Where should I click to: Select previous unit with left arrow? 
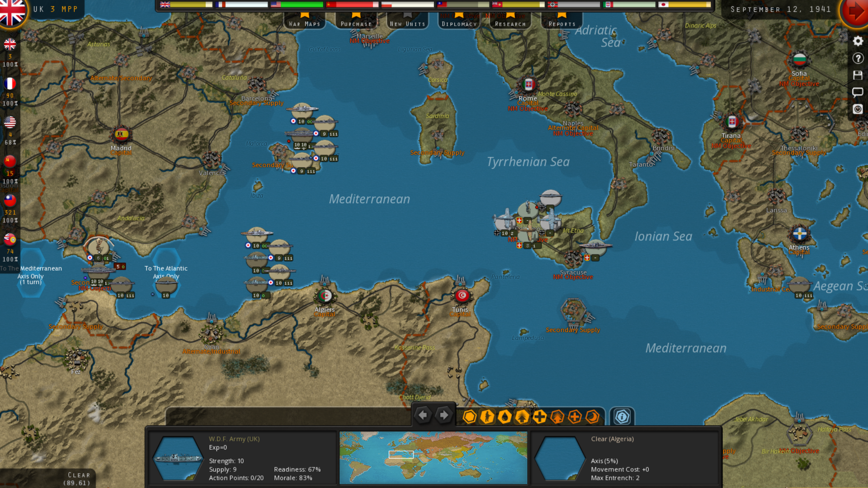(423, 415)
